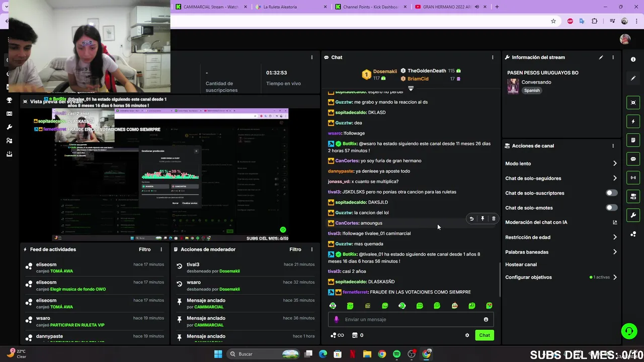Open the emoji picker in the message box

pyautogui.click(x=486, y=319)
